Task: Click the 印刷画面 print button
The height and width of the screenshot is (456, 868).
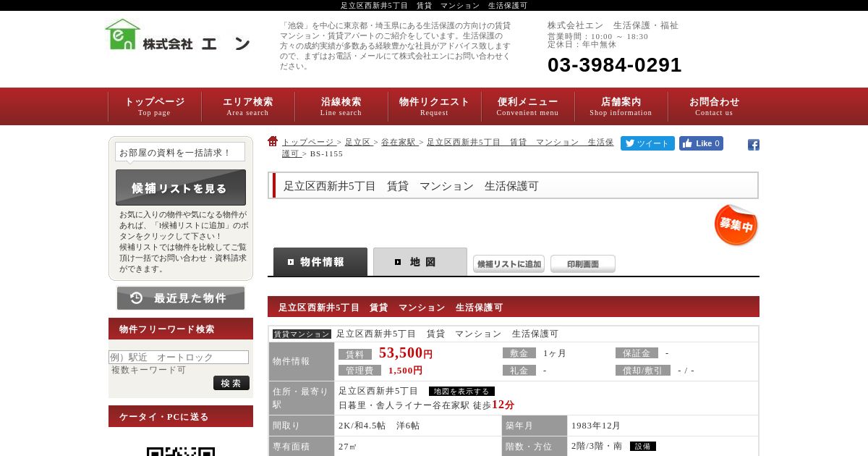Action: point(583,264)
